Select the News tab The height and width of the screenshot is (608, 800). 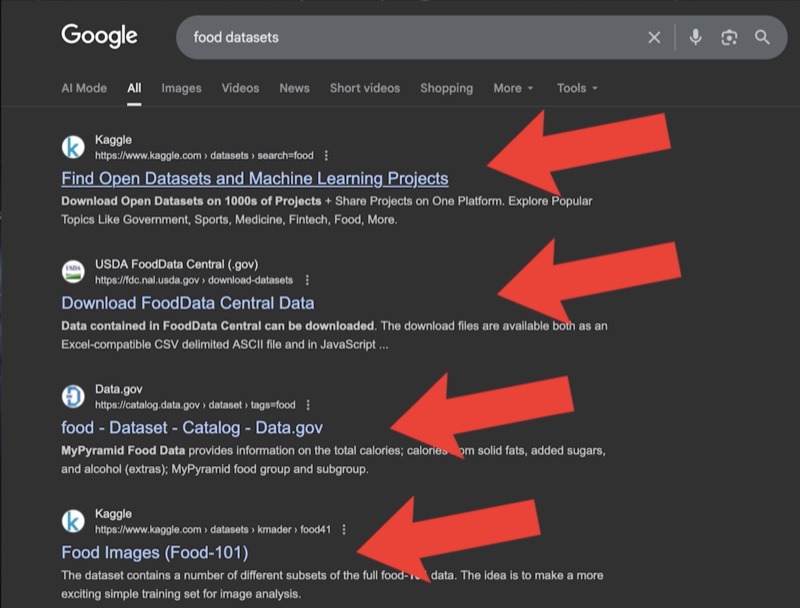[294, 88]
